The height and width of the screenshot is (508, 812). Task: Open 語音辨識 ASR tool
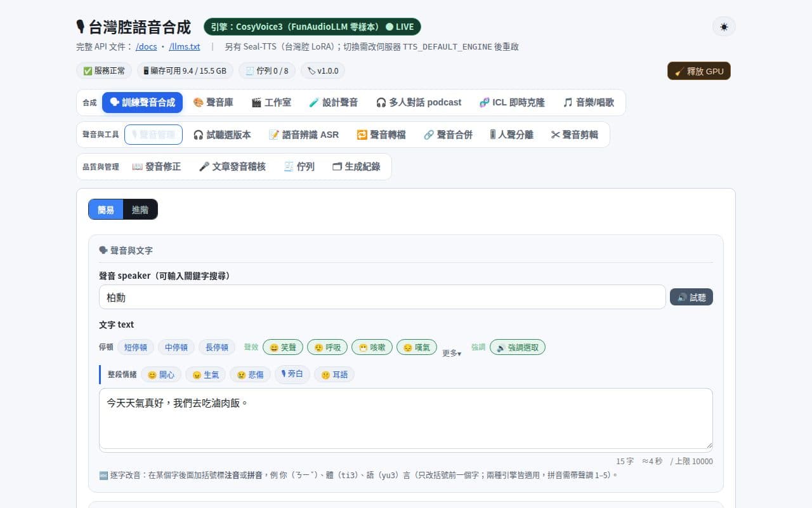(x=304, y=135)
